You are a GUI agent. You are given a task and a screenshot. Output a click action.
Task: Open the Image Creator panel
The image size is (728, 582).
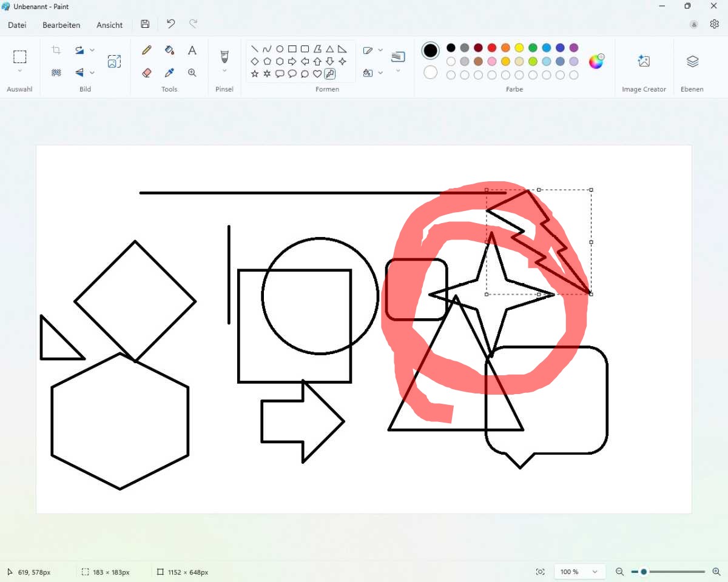click(x=644, y=61)
